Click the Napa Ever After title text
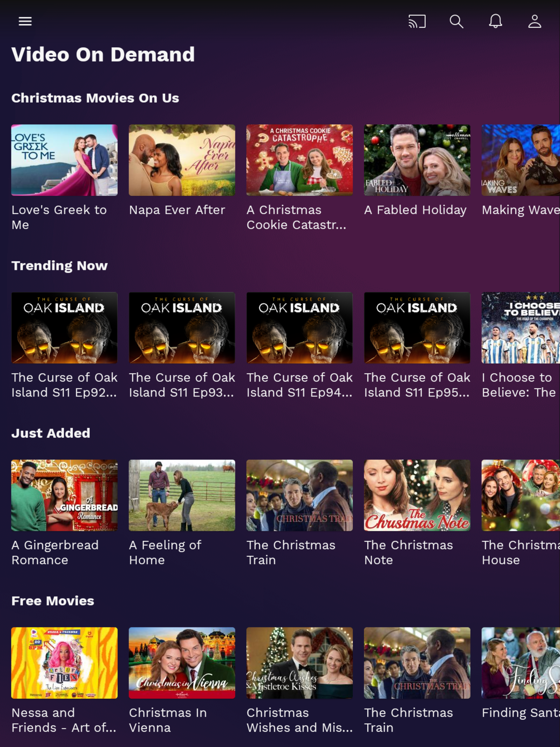Image resolution: width=560 pixels, height=747 pixels. click(177, 210)
